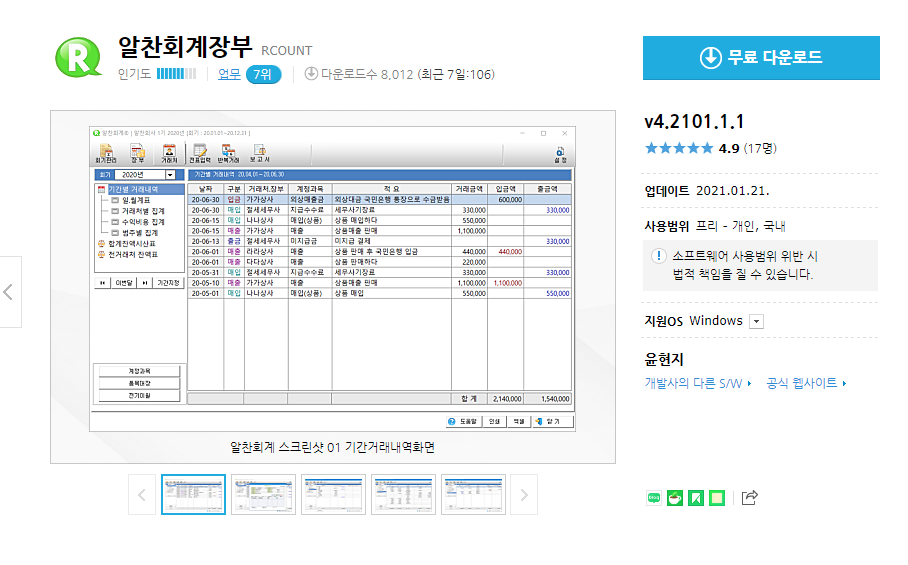Select the second screenshot thumbnail
This screenshot has width=908, height=565.
(x=263, y=494)
